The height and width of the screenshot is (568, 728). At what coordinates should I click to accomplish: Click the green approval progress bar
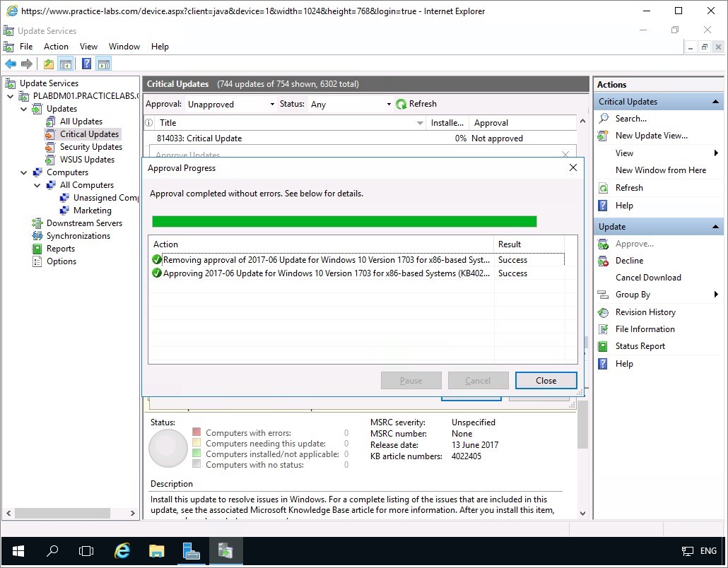[344, 221]
